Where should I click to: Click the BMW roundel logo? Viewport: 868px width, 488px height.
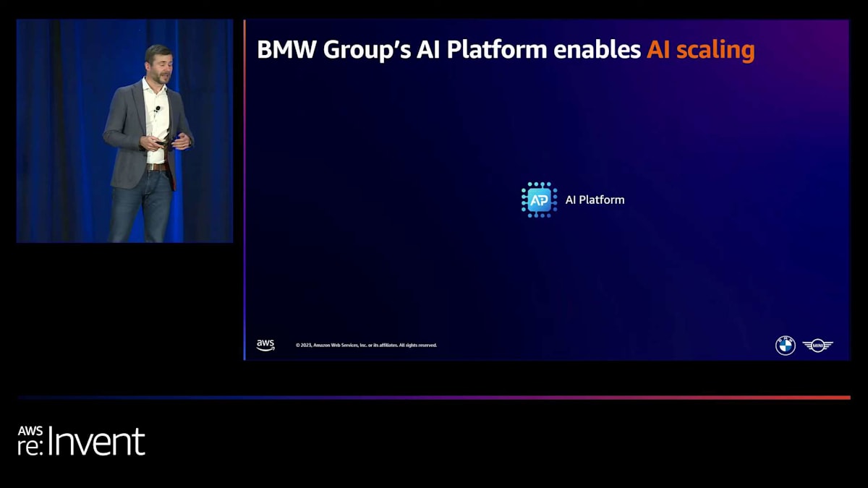(786, 346)
